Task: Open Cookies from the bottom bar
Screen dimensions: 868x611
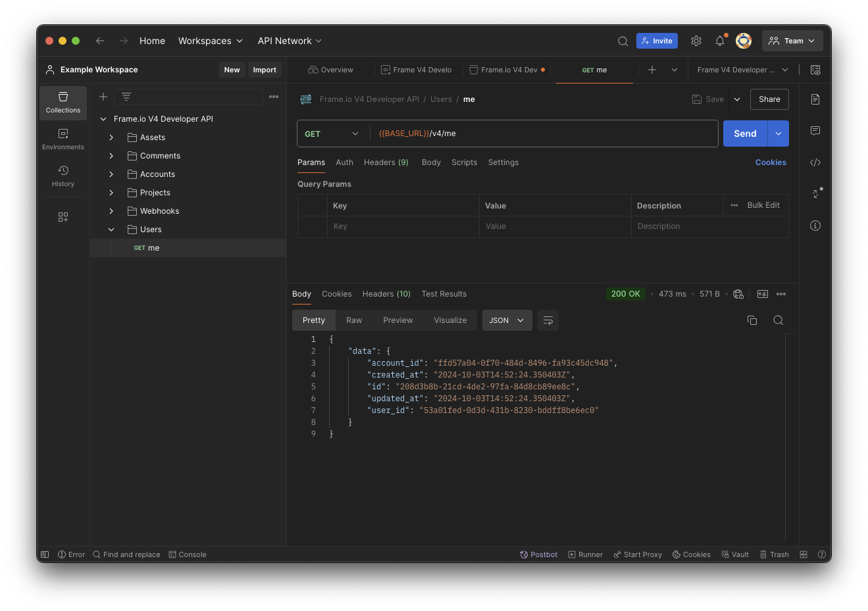Action: pos(691,554)
